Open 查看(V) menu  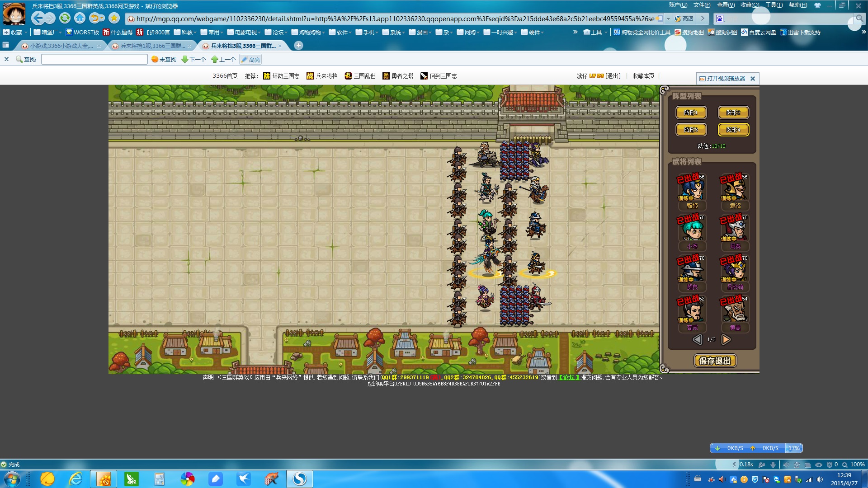pos(726,5)
